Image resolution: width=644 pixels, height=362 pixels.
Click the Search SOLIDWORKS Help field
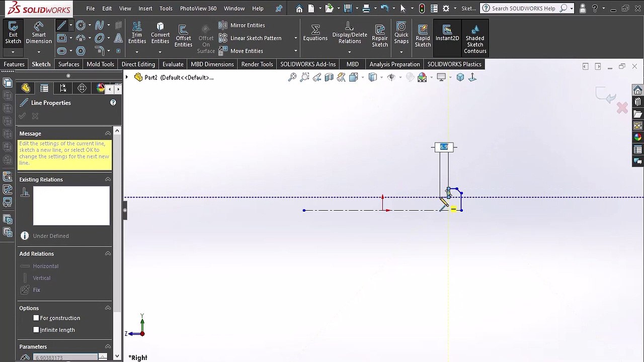(523, 9)
